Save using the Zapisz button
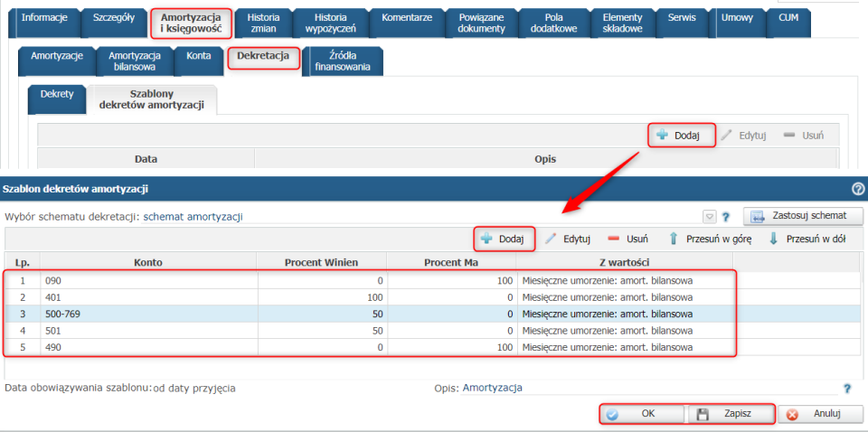This screenshot has width=868, height=432. [x=730, y=414]
